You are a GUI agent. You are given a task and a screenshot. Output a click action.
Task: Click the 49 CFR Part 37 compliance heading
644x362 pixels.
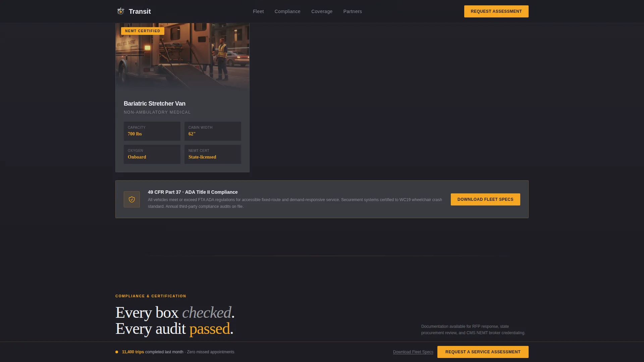pyautogui.click(x=193, y=192)
